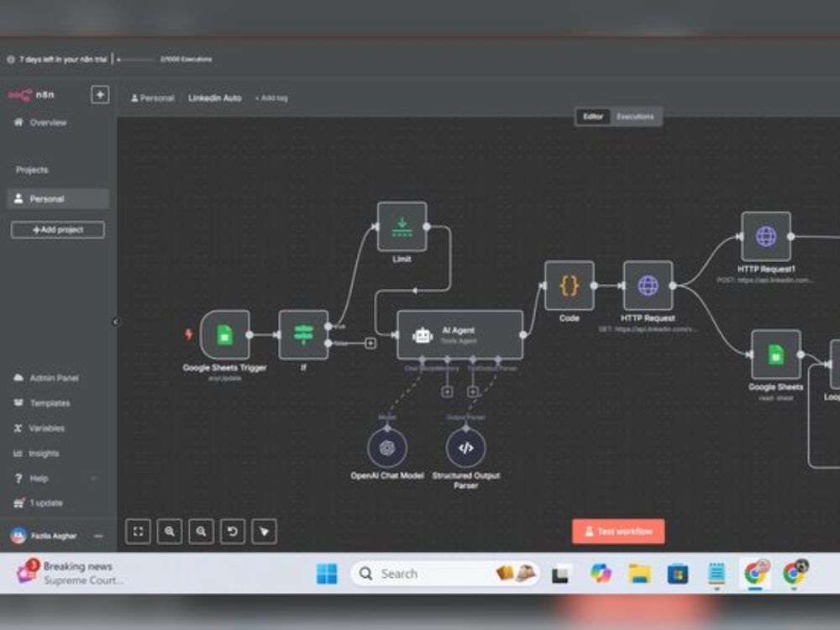Click the n8n logo
The width and height of the screenshot is (840, 630).
[31, 95]
